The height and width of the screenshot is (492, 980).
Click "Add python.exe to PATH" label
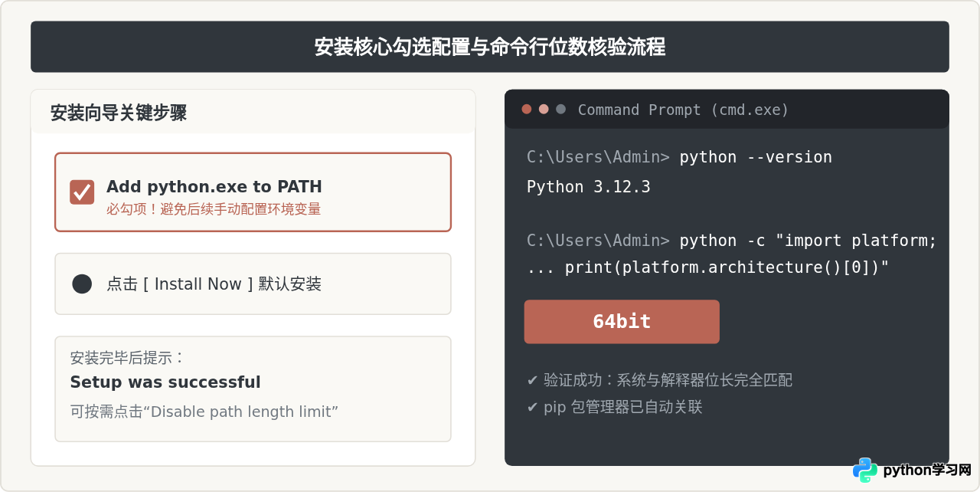[x=214, y=186]
